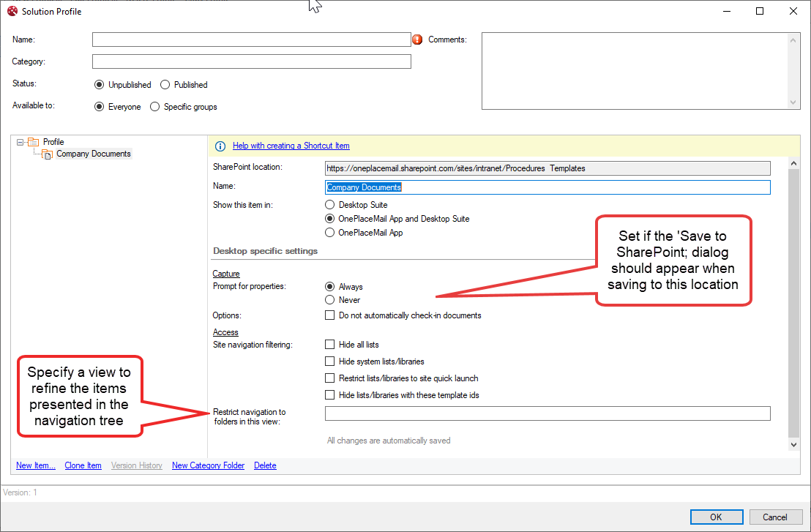This screenshot has height=532, width=811.
Task: Select the Published status radio button
Action: pyautogui.click(x=165, y=85)
